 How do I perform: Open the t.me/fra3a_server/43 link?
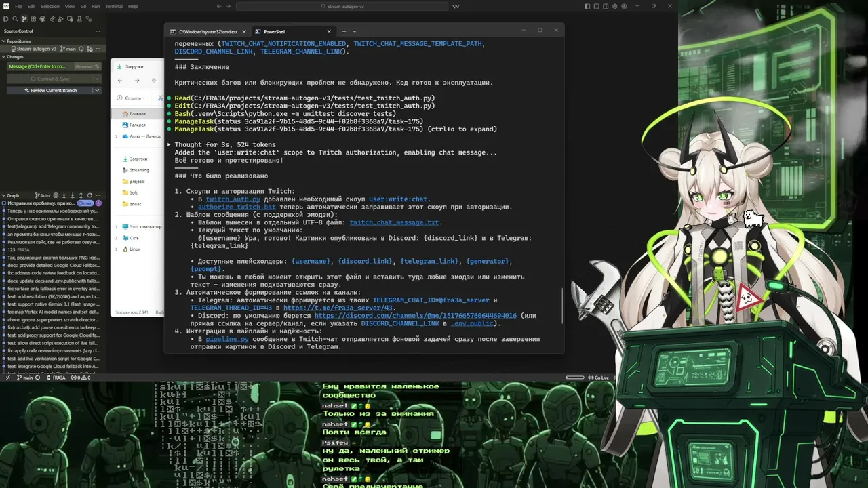point(338,308)
